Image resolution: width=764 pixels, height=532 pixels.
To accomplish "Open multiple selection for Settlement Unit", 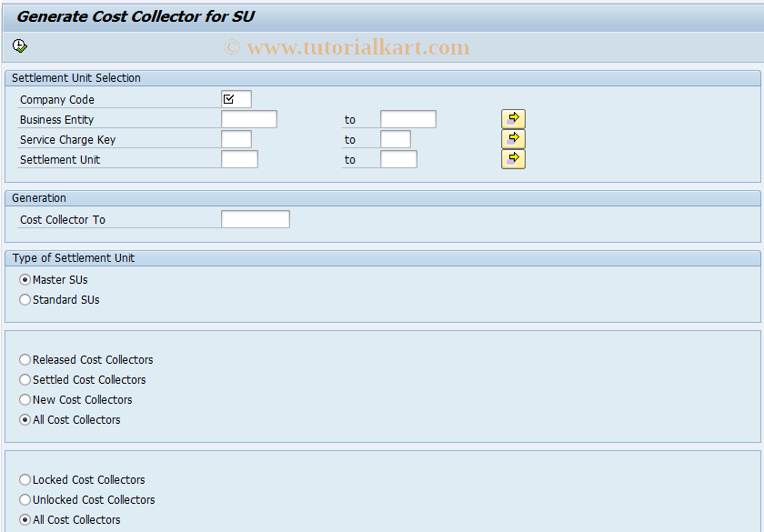I will 513,158.
